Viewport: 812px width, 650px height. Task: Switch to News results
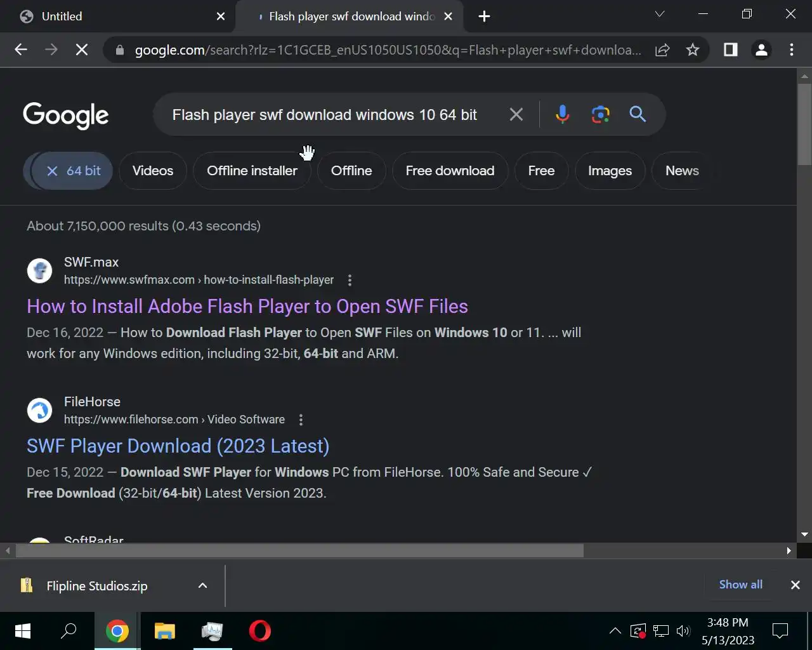point(682,171)
